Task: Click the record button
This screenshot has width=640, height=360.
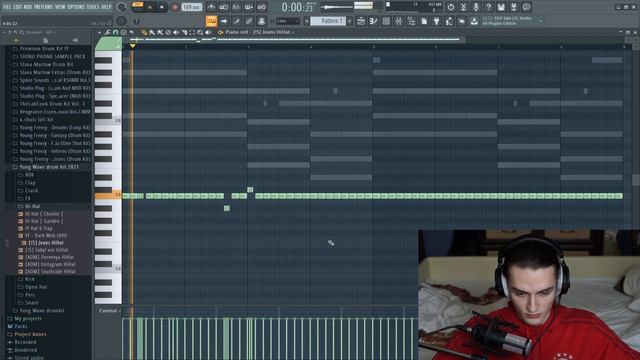Action: tap(174, 7)
